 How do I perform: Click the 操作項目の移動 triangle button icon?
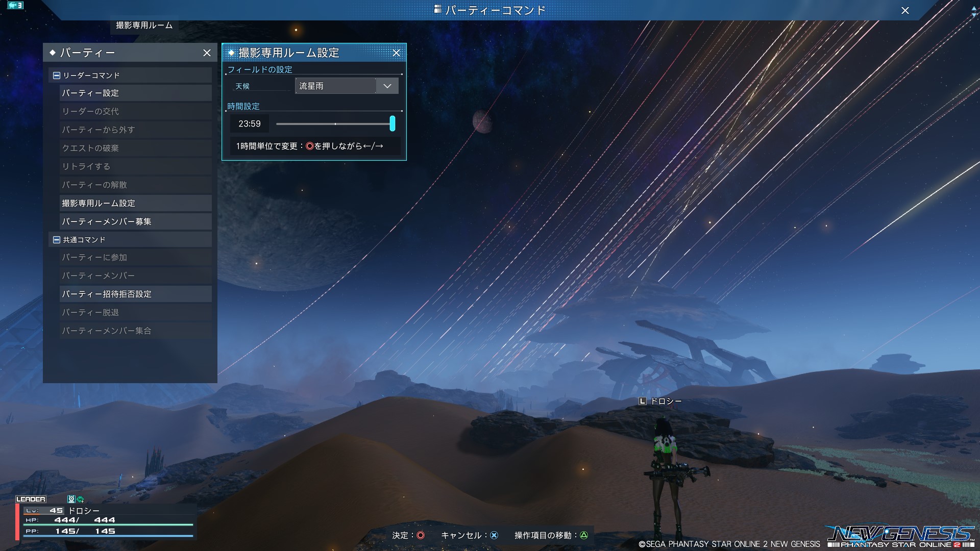tap(584, 535)
